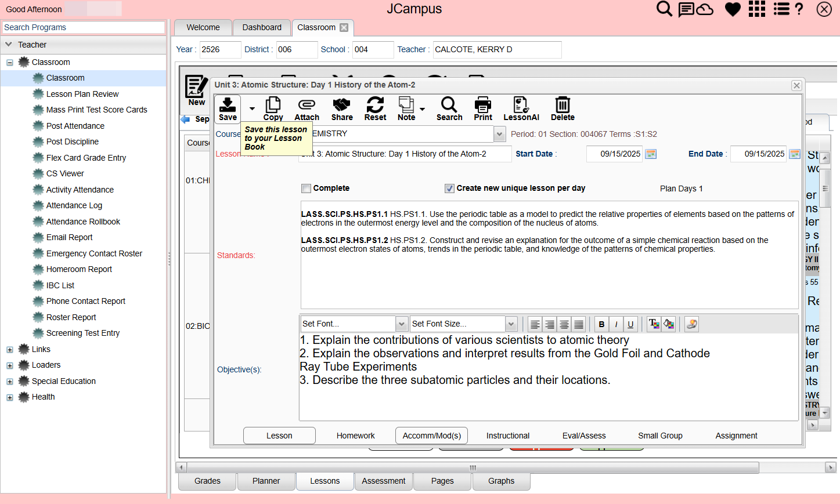Open the Search magnifier in the lesson toolbar
The height and width of the screenshot is (504, 840).
(x=449, y=108)
